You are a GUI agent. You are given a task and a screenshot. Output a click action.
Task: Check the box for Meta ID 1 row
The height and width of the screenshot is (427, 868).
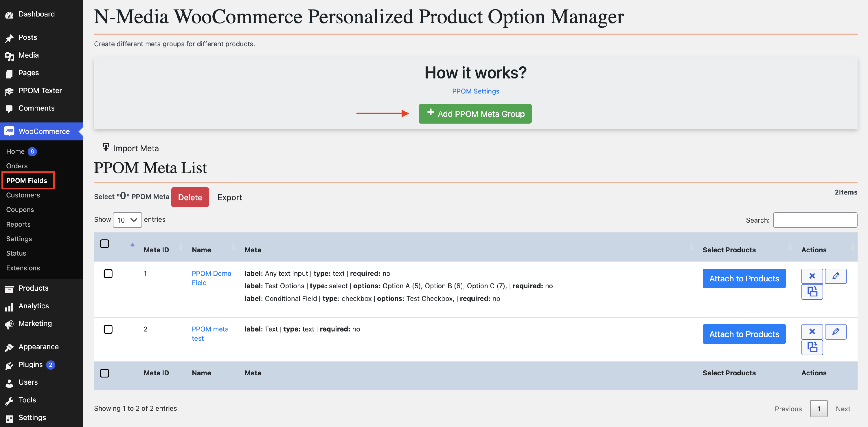click(108, 274)
